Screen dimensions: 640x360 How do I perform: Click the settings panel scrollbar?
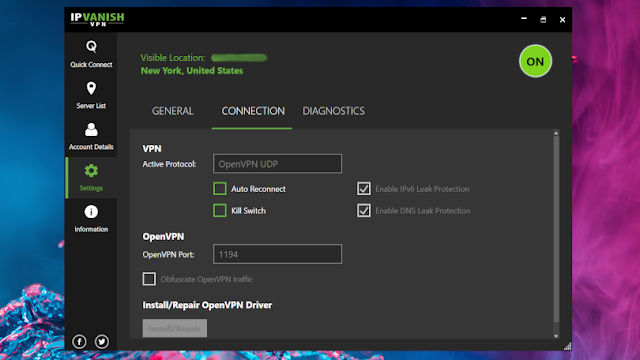pos(556,230)
